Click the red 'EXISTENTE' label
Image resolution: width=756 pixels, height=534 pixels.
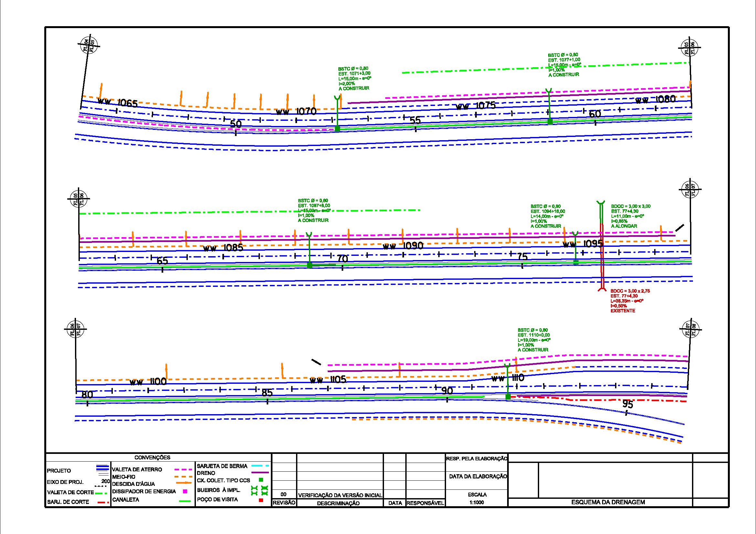point(623,310)
